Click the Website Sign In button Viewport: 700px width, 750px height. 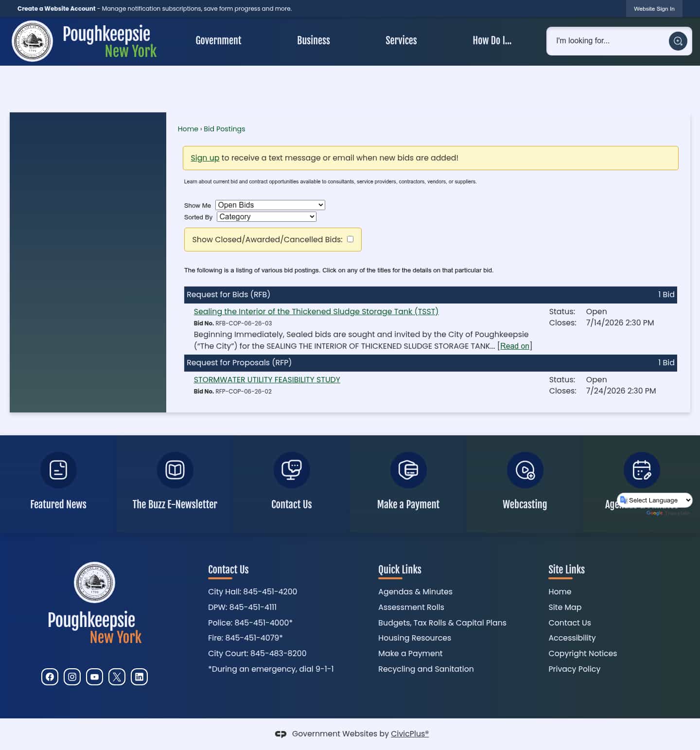tap(654, 9)
